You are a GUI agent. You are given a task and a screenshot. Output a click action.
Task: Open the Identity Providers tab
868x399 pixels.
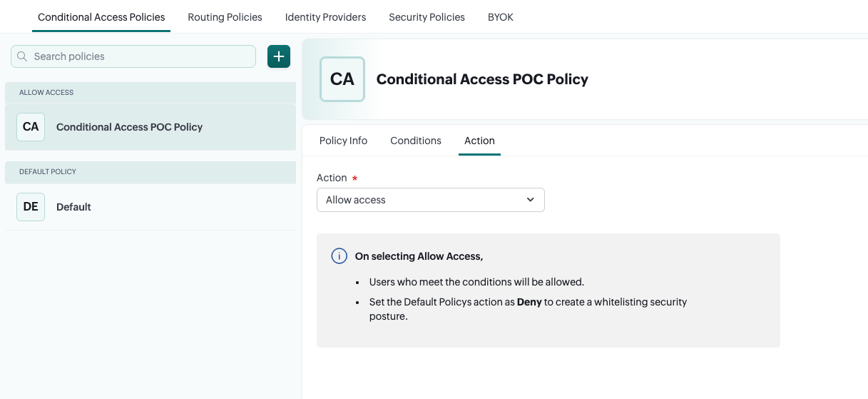[x=325, y=17]
